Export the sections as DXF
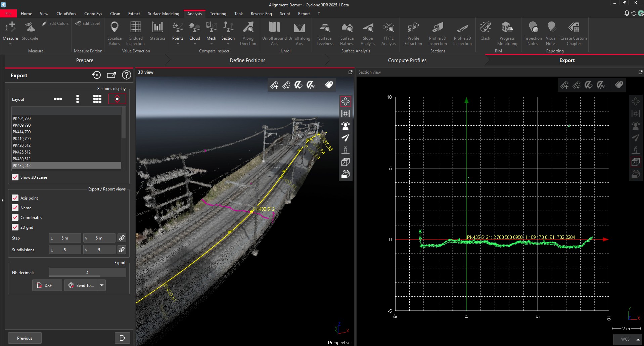Viewport: 644px width, 346px height. click(x=47, y=285)
